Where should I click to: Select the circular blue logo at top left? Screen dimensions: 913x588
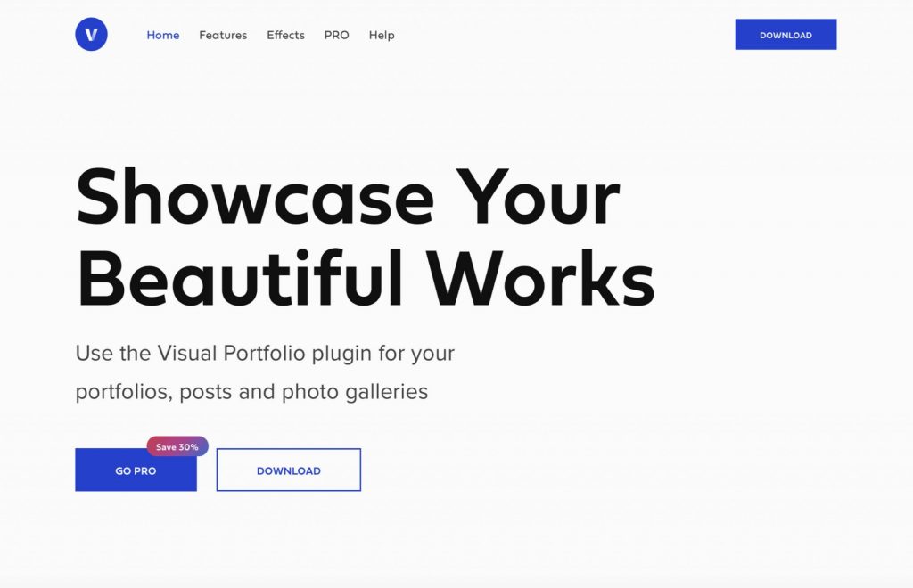(x=91, y=34)
